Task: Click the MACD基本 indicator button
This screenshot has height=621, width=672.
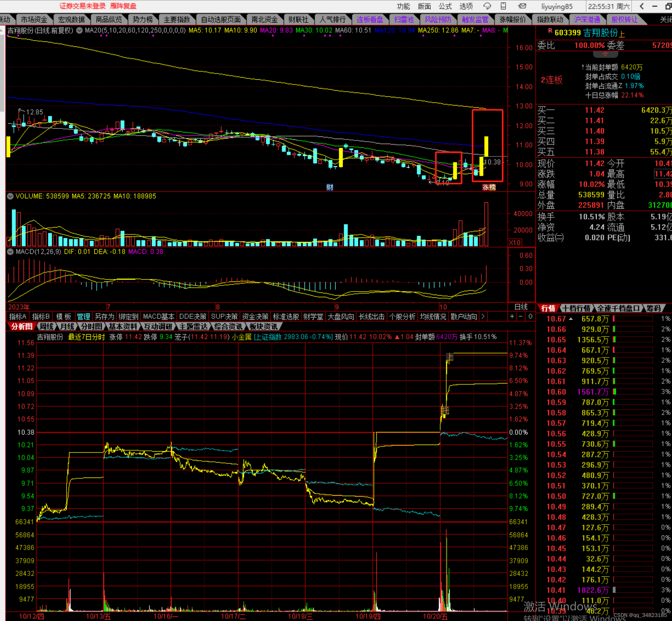Action: (x=158, y=316)
